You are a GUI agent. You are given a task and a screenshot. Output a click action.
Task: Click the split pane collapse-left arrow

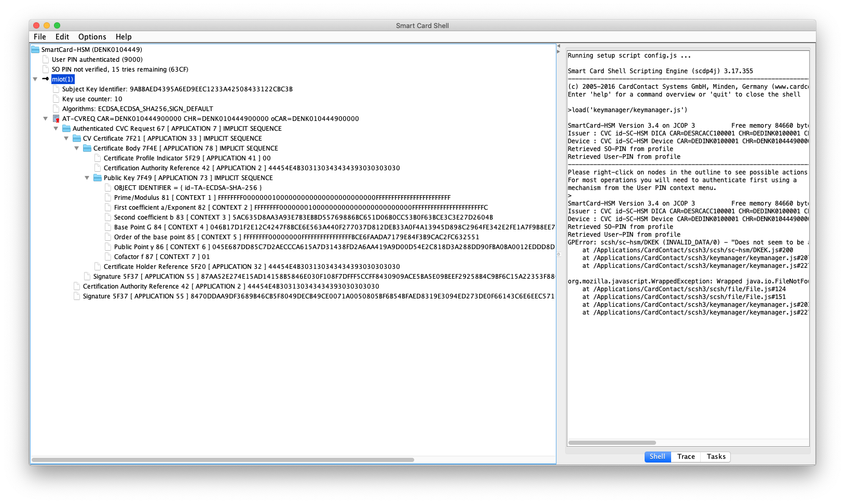point(558,46)
